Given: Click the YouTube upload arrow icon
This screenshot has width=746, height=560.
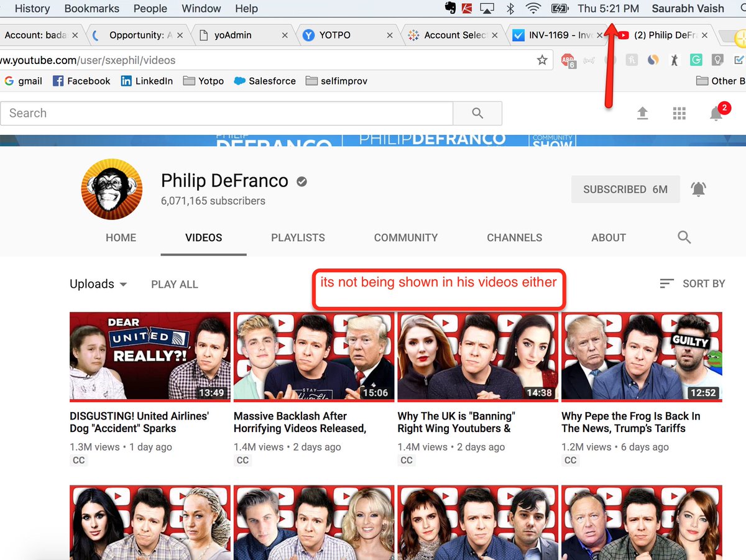Looking at the screenshot, I should coord(643,113).
